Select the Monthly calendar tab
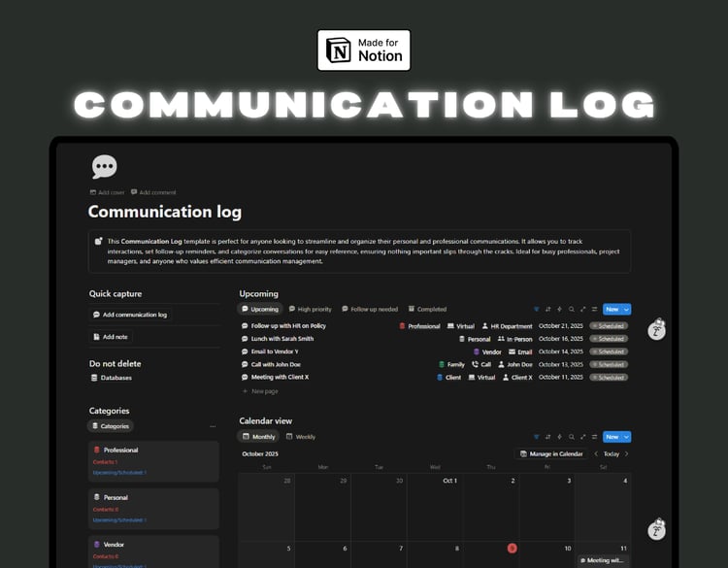This screenshot has width=728, height=568. click(x=259, y=437)
